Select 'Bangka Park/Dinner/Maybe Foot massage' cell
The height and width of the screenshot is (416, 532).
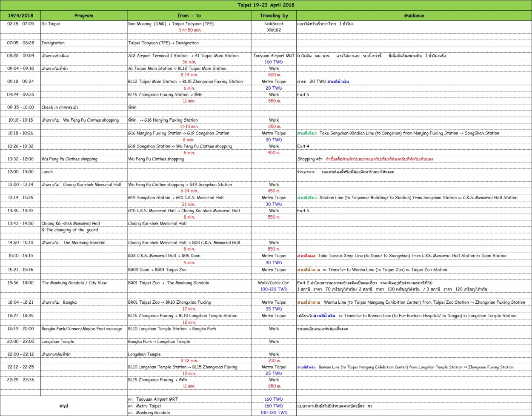pyautogui.click(x=84, y=329)
